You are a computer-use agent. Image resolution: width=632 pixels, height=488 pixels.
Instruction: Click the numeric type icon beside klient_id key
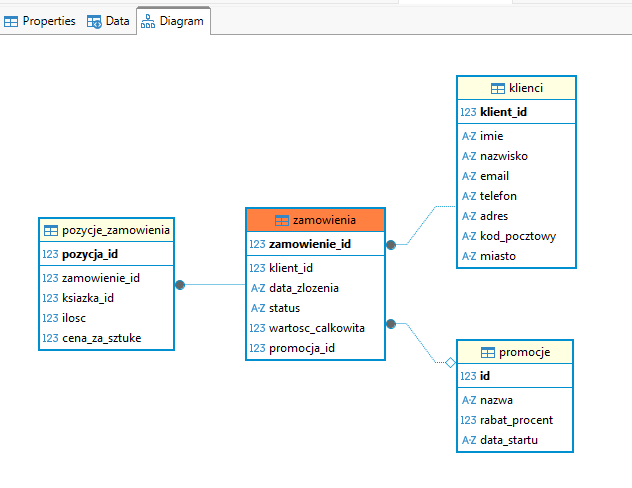pyautogui.click(x=468, y=112)
